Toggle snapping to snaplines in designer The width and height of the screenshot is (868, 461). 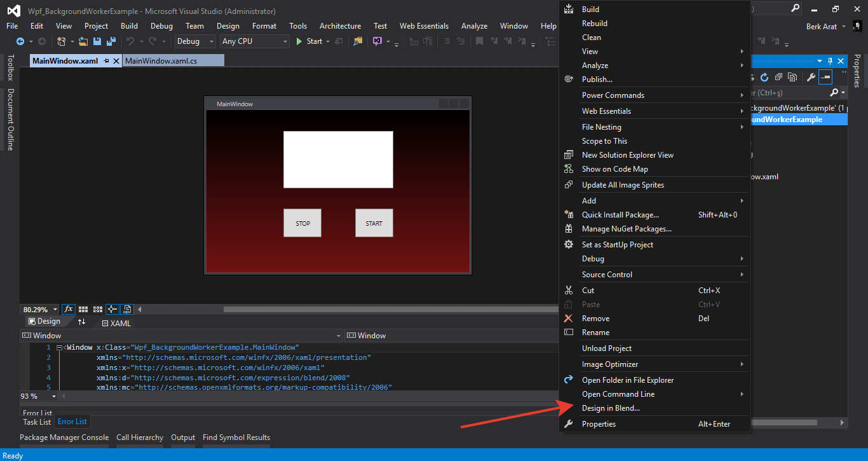(x=112, y=310)
